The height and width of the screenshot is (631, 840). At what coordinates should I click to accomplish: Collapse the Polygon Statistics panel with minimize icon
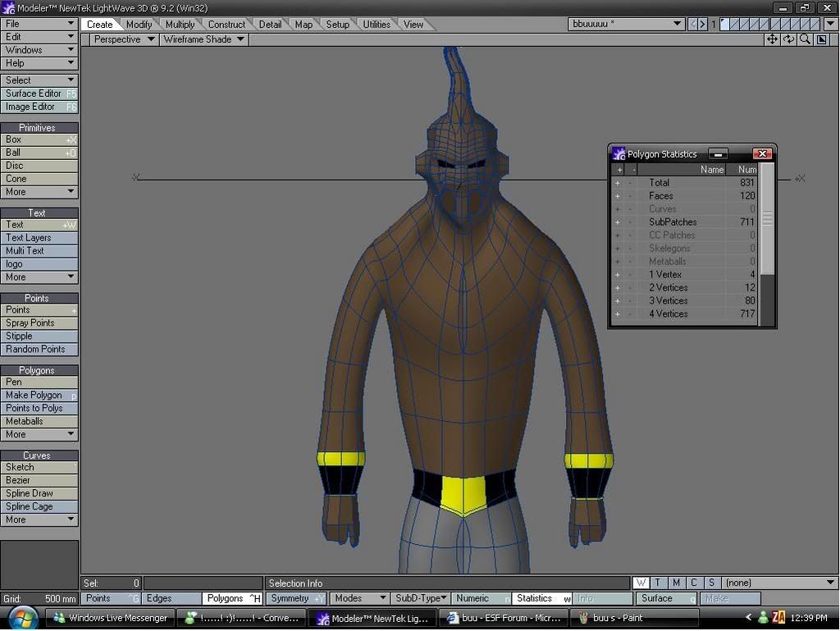click(x=718, y=154)
